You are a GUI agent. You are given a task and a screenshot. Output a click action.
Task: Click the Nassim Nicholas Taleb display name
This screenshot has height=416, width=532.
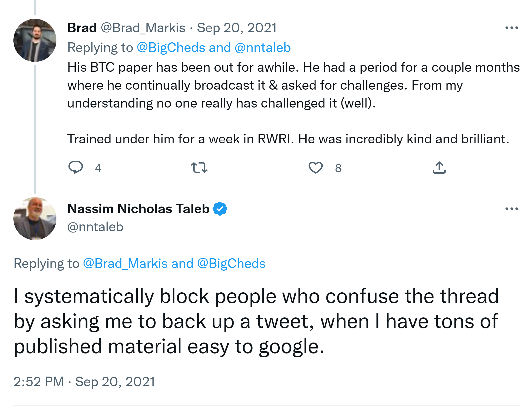[138, 209]
